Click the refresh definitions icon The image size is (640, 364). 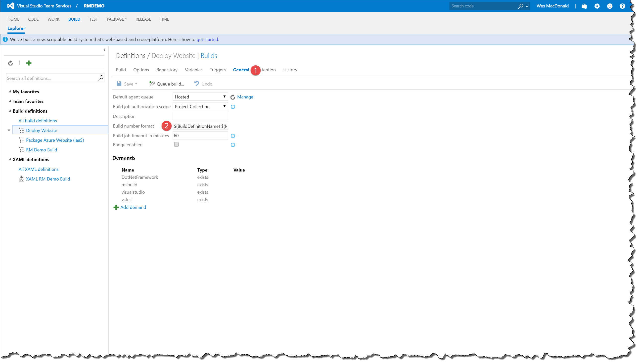10,63
